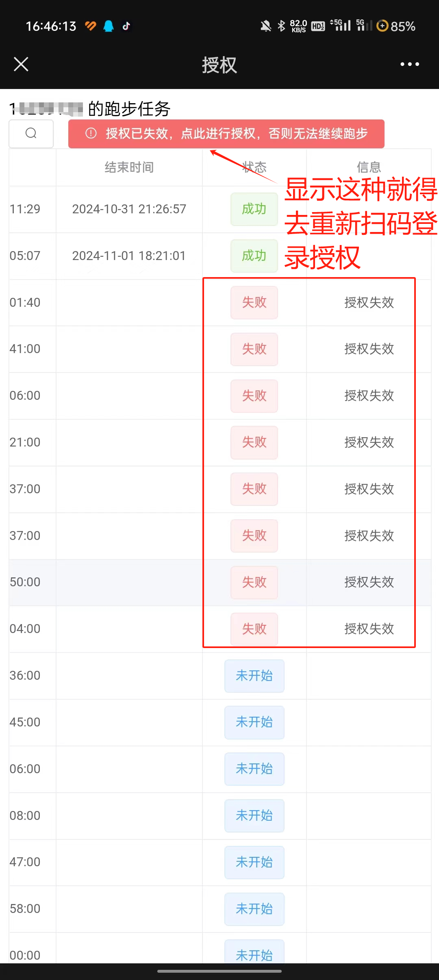
Task: Tap the Bluetooth status bar icon
Action: (281, 26)
